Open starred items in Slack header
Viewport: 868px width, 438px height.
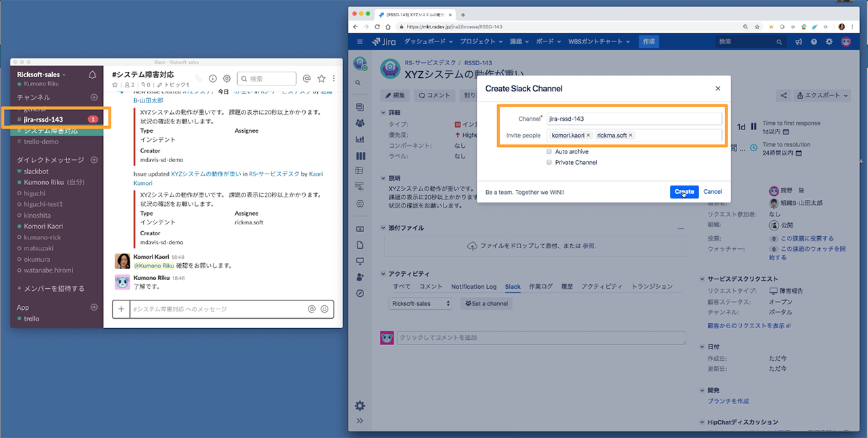click(321, 79)
